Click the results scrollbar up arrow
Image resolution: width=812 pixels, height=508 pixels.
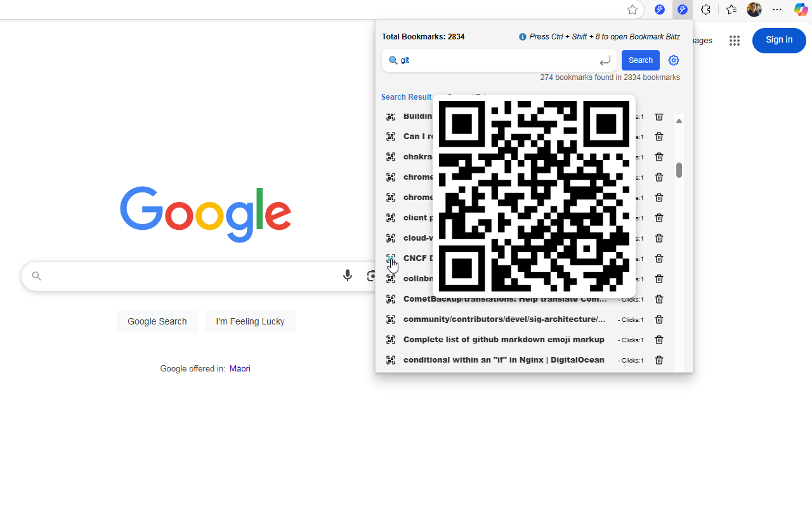tap(679, 121)
